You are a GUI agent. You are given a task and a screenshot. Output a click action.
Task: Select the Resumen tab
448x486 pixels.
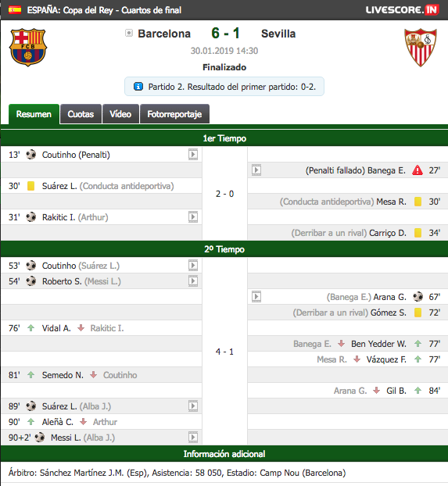(x=34, y=114)
